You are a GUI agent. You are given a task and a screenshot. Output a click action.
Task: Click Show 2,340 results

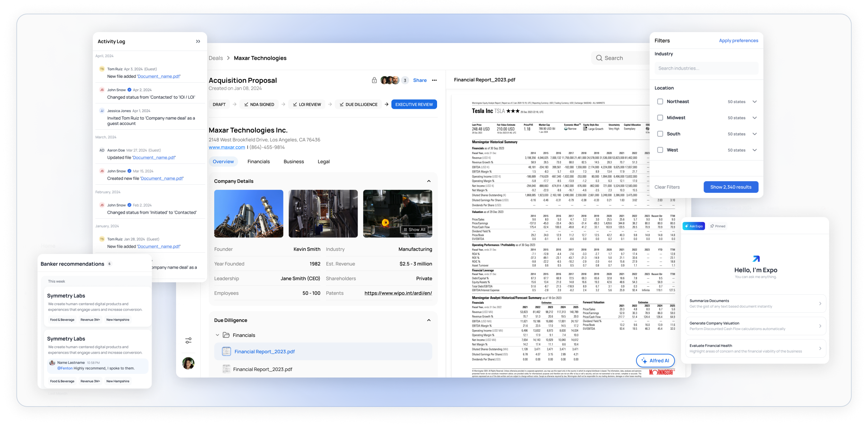point(731,187)
